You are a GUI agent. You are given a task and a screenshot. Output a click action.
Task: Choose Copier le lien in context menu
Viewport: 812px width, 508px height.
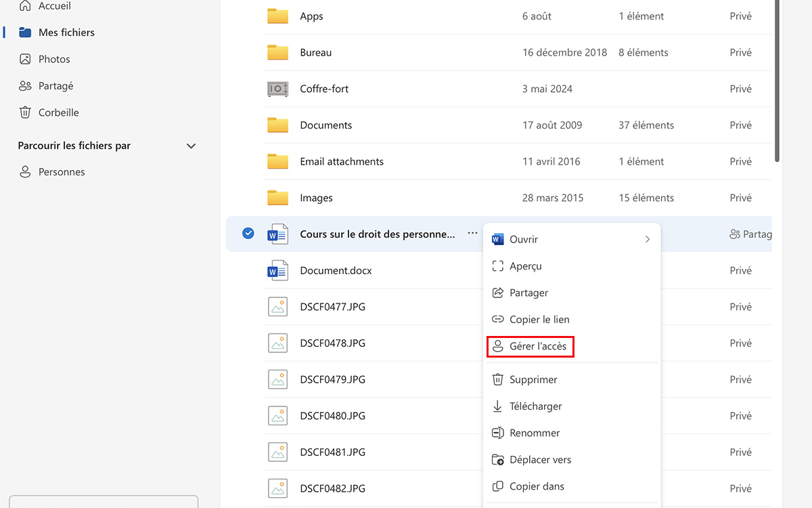tap(539, 320)
